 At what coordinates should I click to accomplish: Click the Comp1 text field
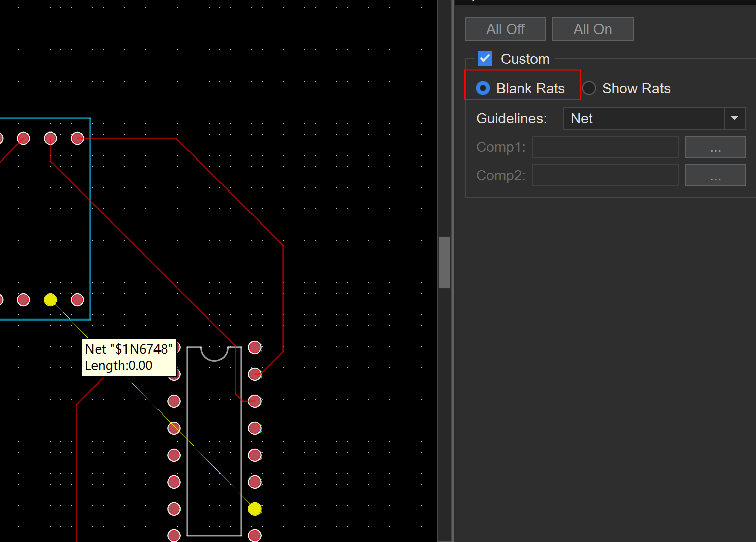click(x=605, y=147)
